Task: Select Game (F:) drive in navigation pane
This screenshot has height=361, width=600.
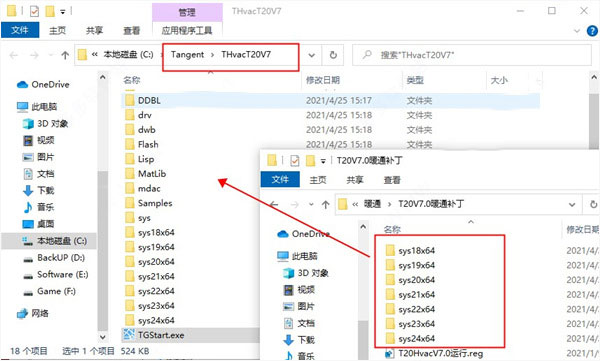Action: click(49, 291)
